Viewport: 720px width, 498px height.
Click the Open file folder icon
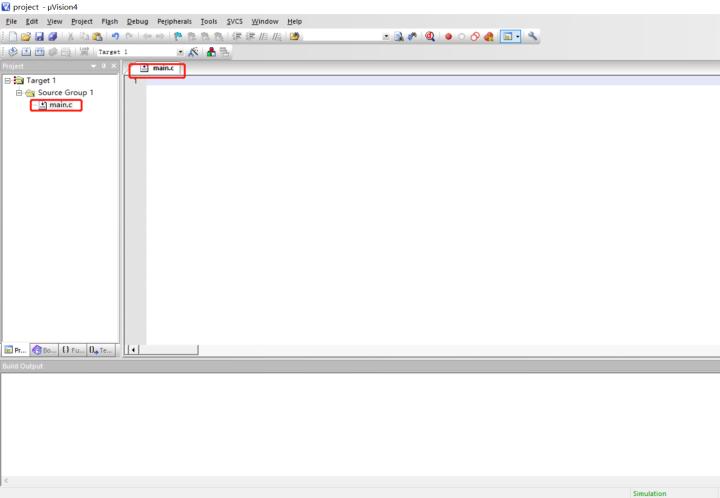coord(25,36)
